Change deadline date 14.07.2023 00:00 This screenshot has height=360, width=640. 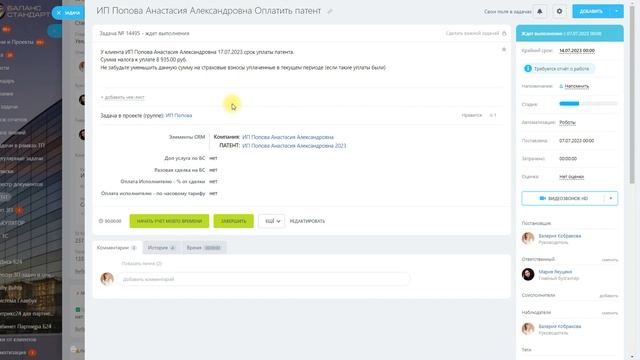coord(577,51)
